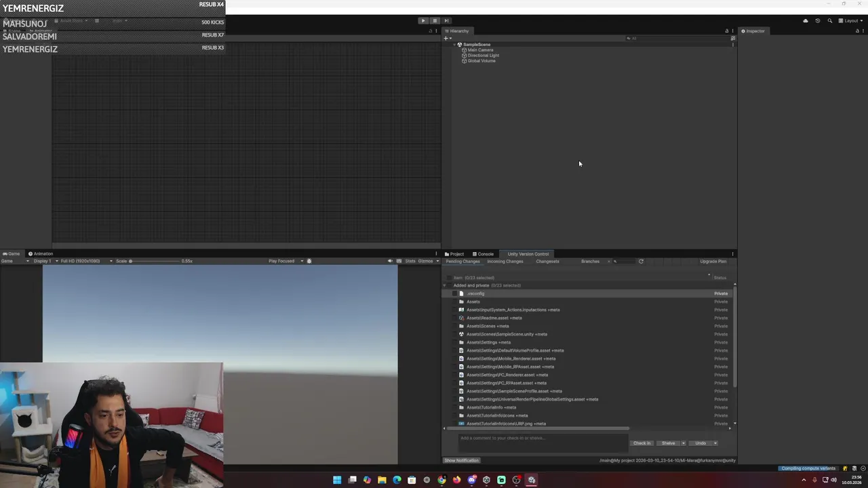Click the Hierarchy search-by-type icon
This screenshot has width=868, height=488.
[x=732, y=38]
